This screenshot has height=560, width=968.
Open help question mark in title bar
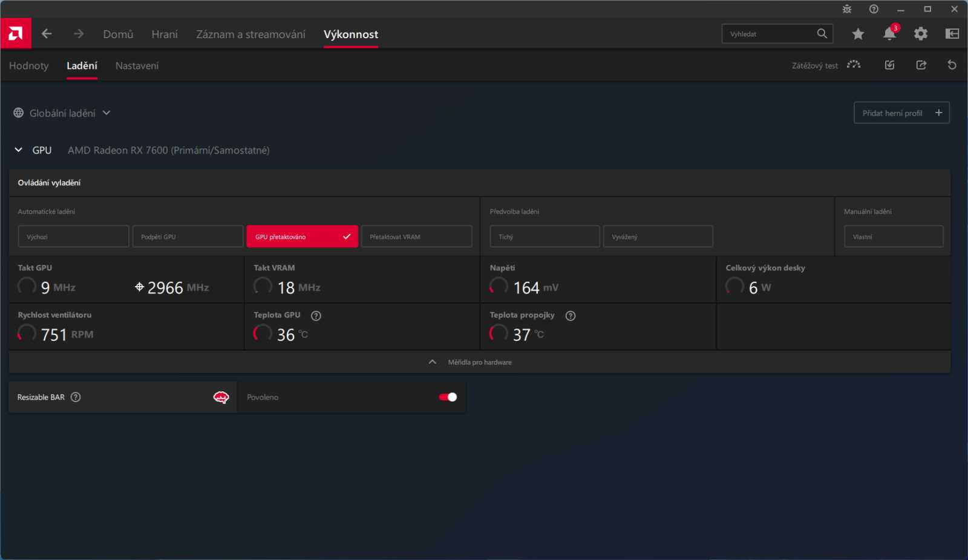[874, 9]
